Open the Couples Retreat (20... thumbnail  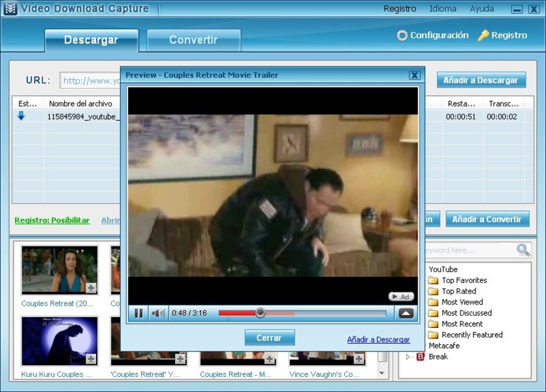pyautogui.click(x=59, y=270)
